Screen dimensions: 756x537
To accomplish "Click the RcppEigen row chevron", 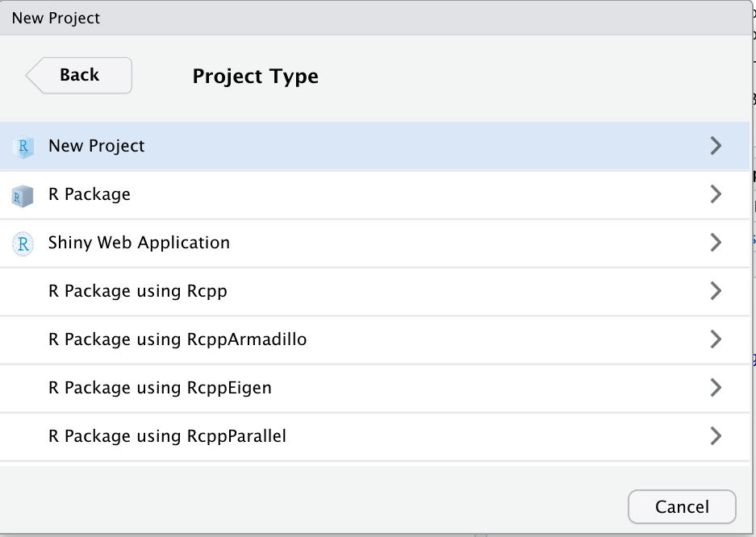I will 715,388.
